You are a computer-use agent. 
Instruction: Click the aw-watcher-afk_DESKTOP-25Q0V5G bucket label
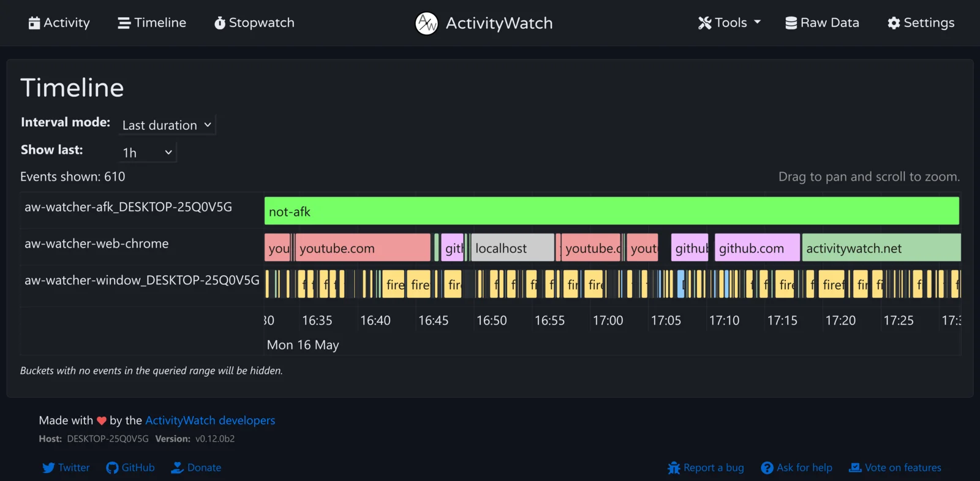tap(129, 207)
